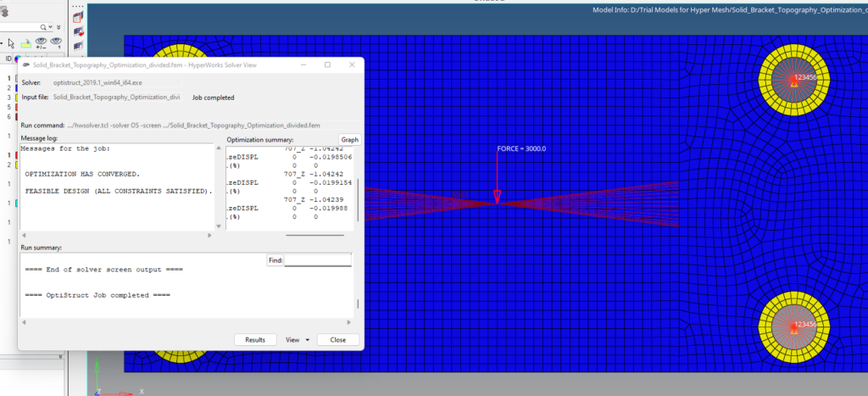
Task: Click into the Find input field
Action: 318,259
